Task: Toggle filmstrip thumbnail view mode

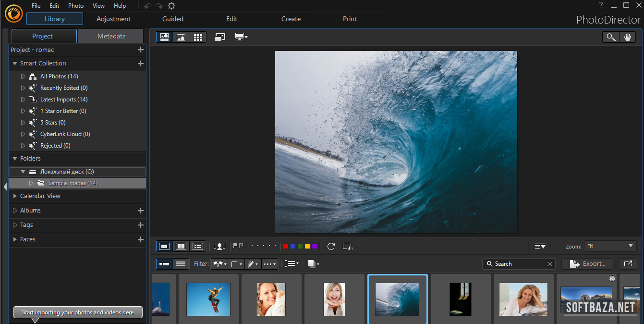Action: [164, 264]
